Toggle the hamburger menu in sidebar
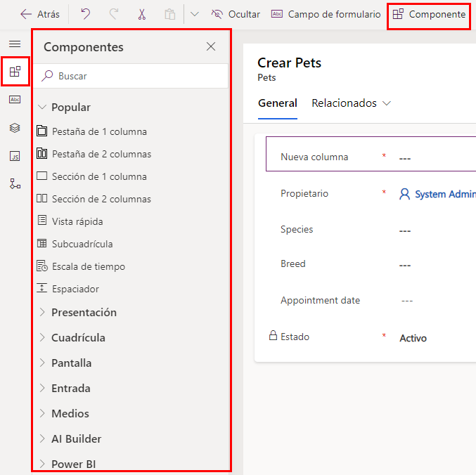The height and width of the screenshot is (475, 476). coord(15,44)
